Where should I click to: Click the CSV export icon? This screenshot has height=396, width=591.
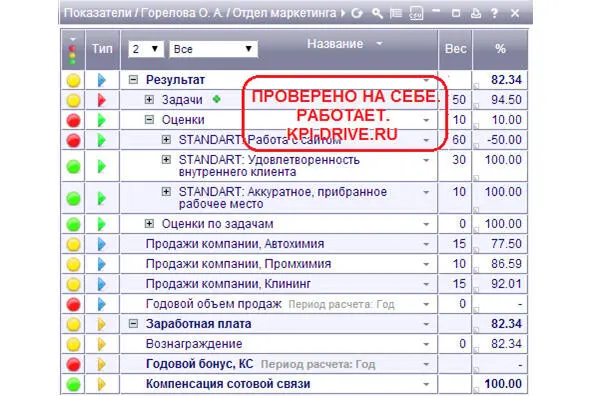click(x=416, y=13)
